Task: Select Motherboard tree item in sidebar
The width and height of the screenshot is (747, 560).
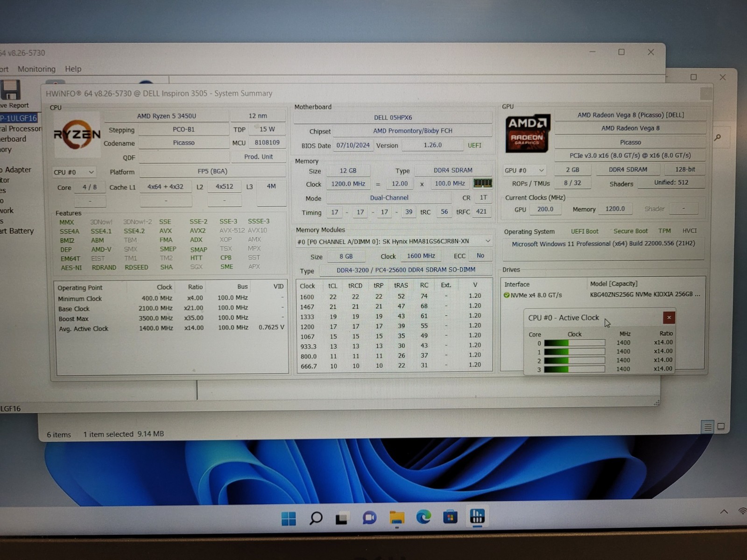Action: [x=13, y=139]
